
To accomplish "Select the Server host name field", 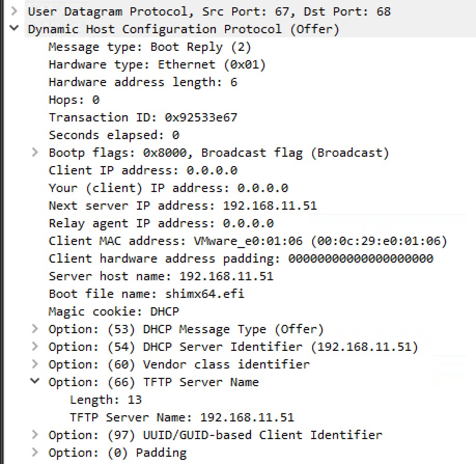I will (x=150, y=276).
